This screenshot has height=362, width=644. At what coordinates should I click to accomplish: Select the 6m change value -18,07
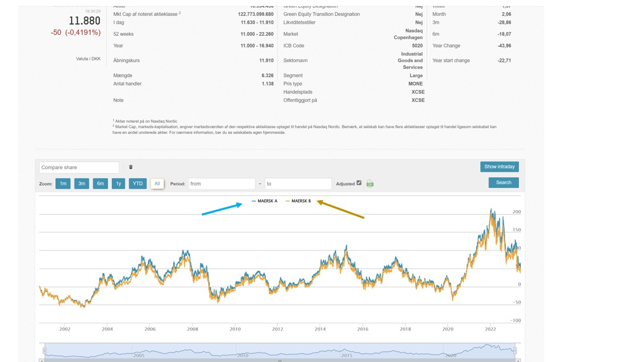point(504,34)
